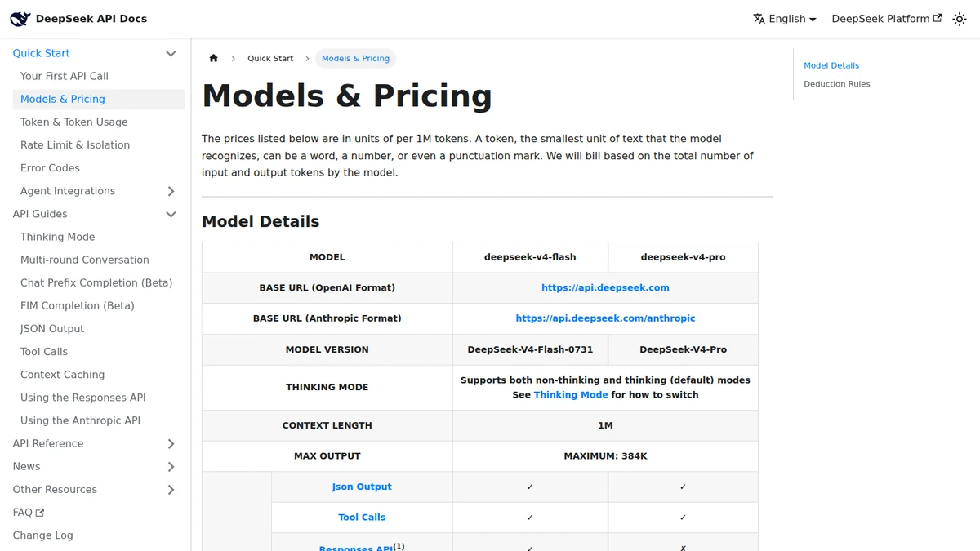This screenshot has height=551, width=980.
Task: Click the deepseek-v4-flash column header
Action: 530,257
